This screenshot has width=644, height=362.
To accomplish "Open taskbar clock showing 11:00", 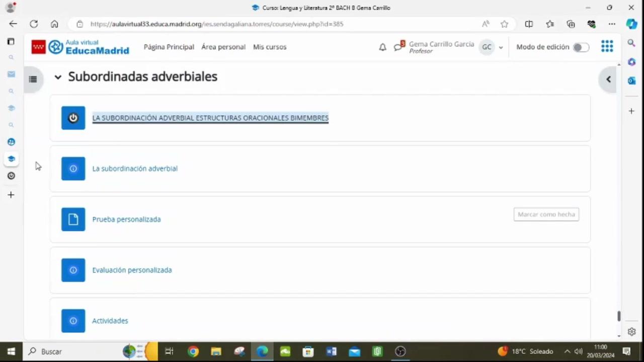I will pos(601,351).
